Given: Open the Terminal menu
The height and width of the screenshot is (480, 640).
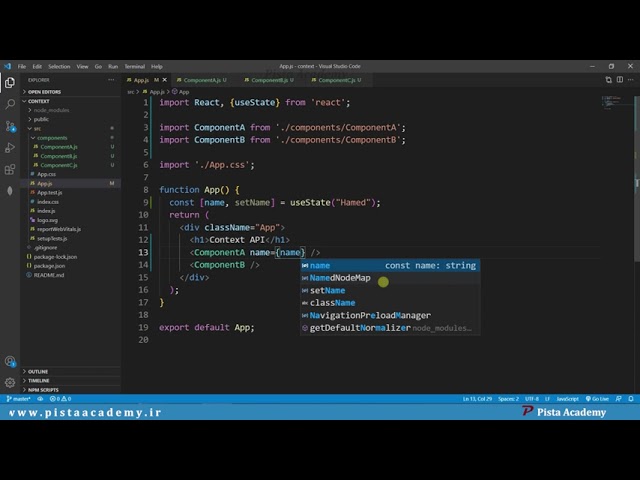Looking at the screenshot, I should click(135, 67).
